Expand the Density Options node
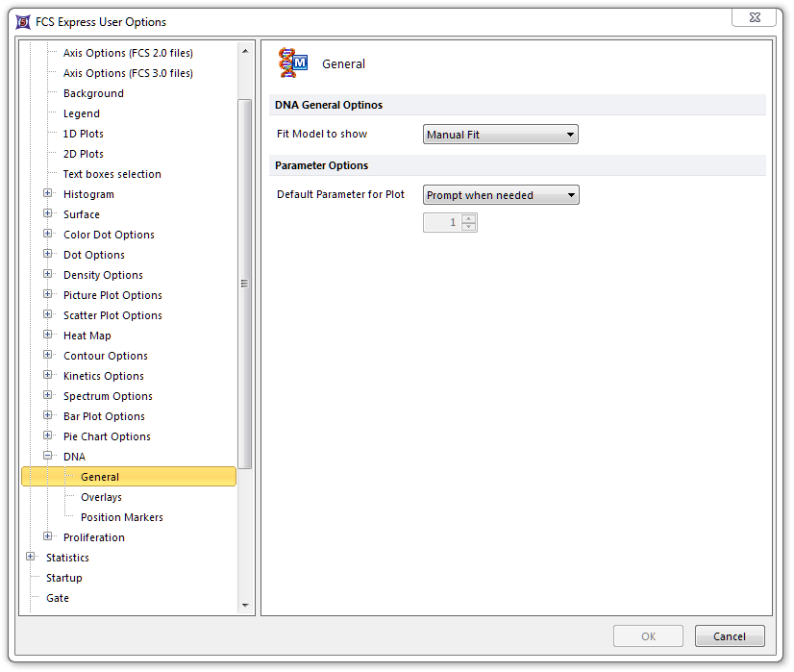The width and height of the screenshot is (794, 672). click(x=48, y=274)
